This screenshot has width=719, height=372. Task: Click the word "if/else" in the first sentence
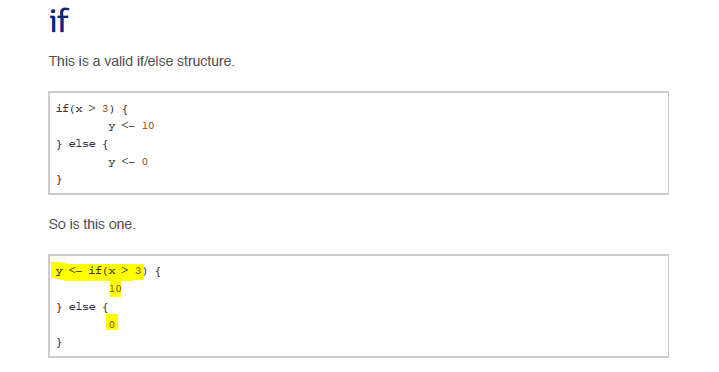point(155,61)
